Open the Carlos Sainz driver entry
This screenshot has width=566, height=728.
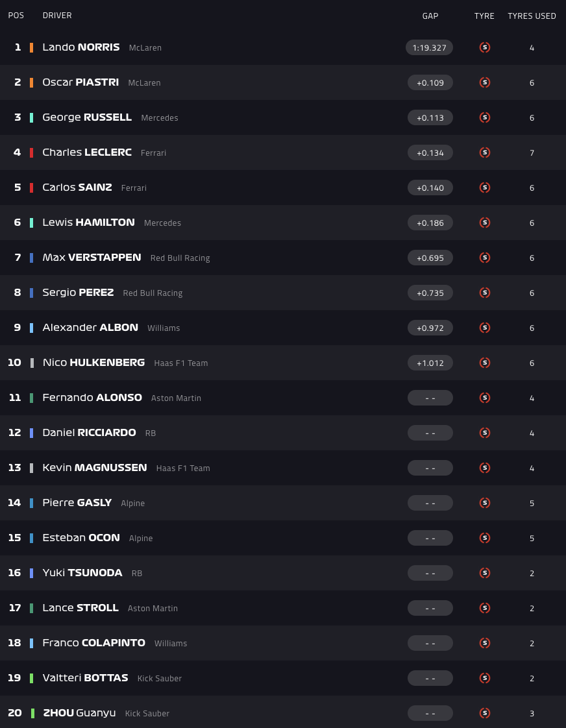coord(77,188)
